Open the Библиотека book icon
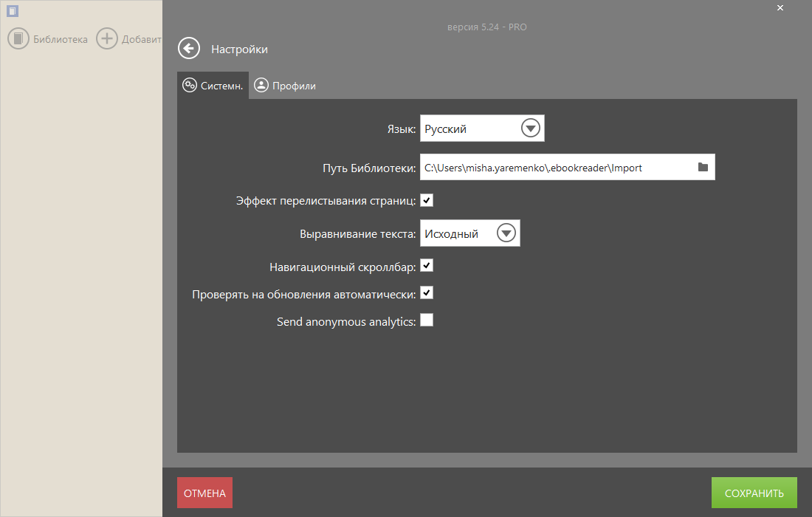The image size is (812, 517). pos(18,39)
